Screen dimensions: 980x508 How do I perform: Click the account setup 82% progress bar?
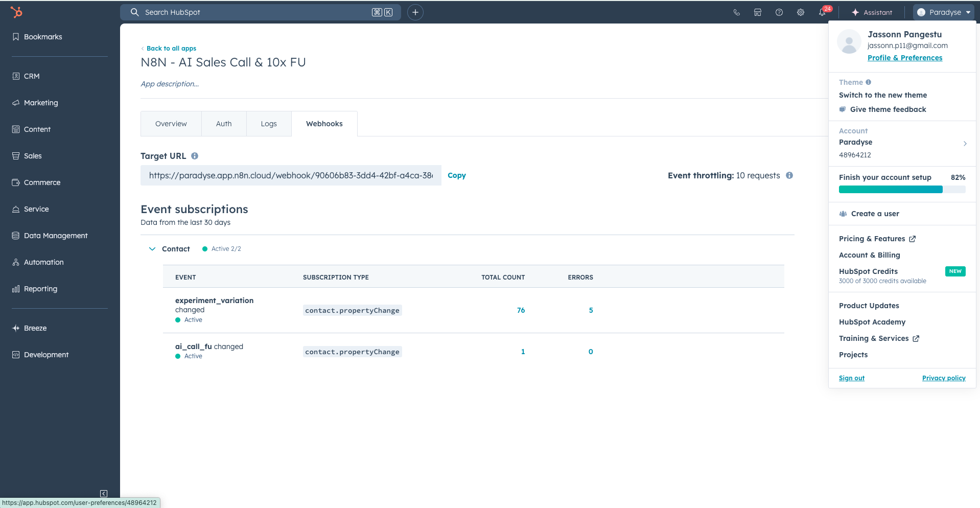(901, 189)
